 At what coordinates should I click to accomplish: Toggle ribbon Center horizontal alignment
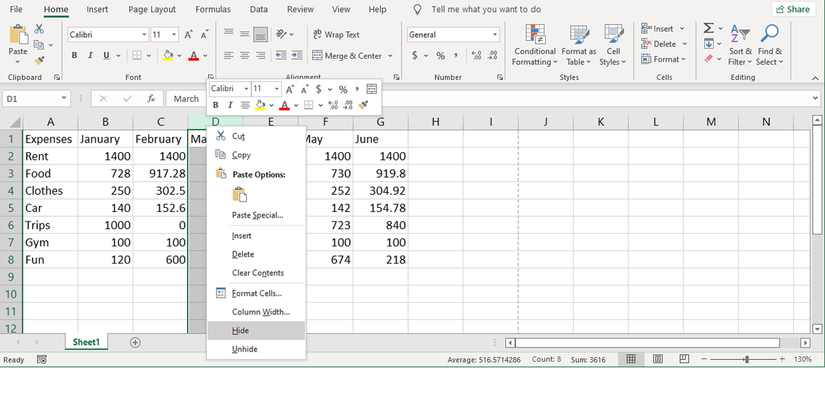(x=245, y=55)
